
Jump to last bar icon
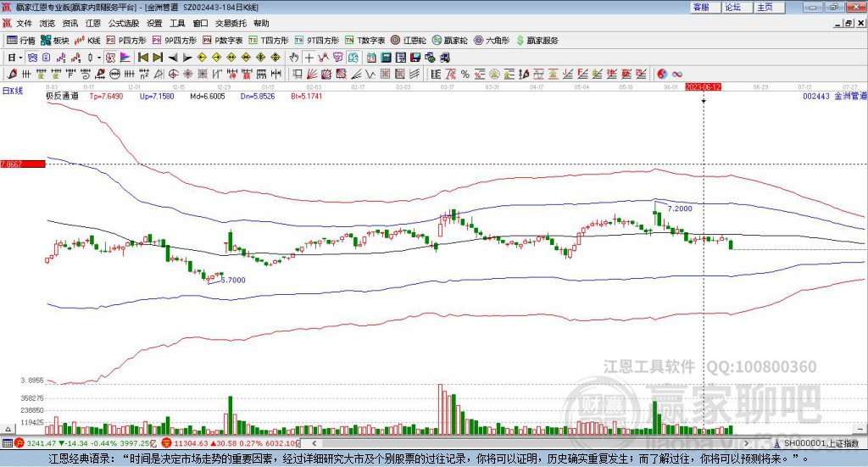tap(158, 58)
